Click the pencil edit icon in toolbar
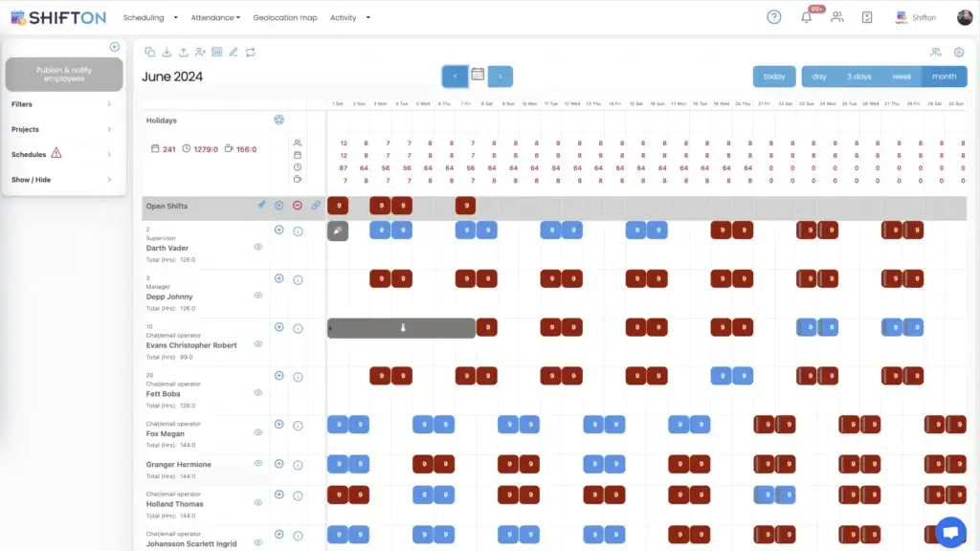The height and width of the screenshot is (551, 980). 234,53
